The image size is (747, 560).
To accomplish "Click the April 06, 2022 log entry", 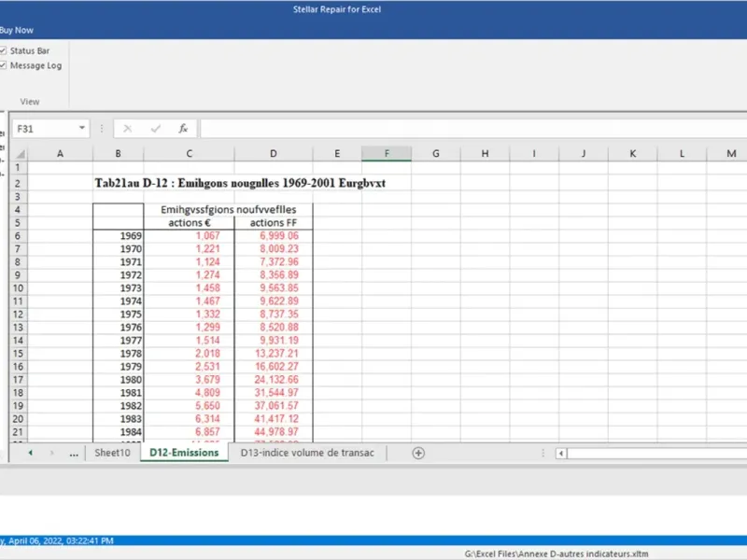I will pyautogui.click(x=373, y=540).
